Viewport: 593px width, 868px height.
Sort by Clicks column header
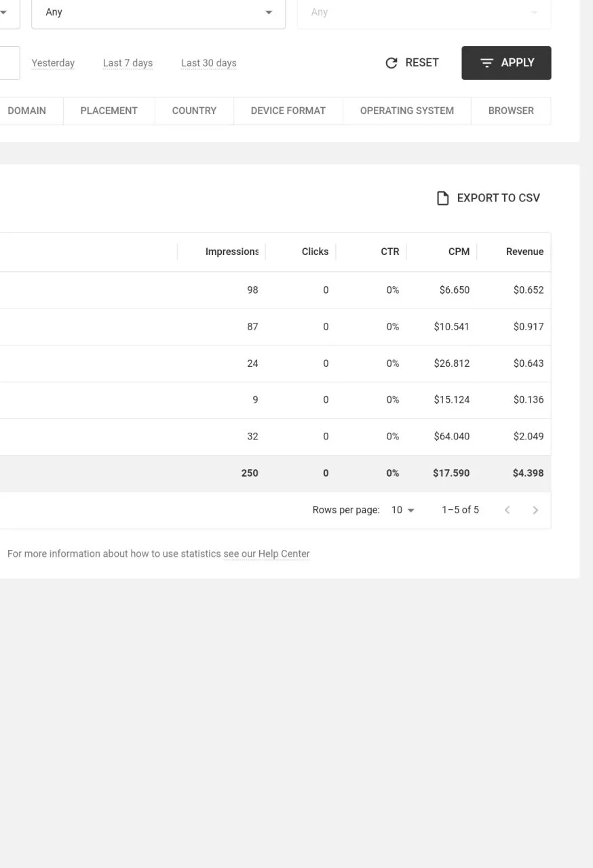click(x=315, y=252)
